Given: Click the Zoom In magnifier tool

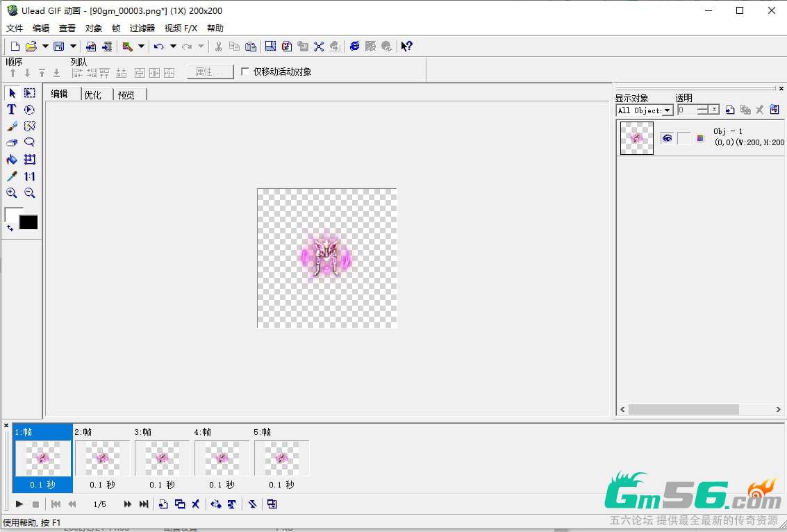Looking at the screenshot, I should point(11,193).
